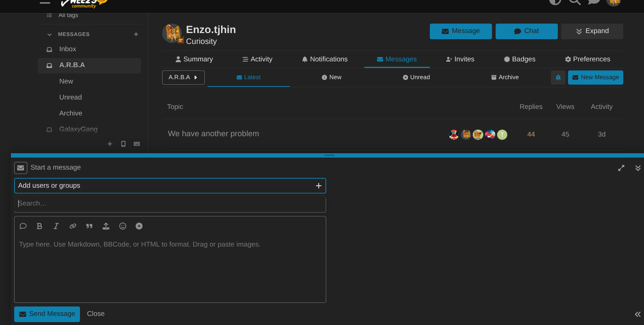Open the Add users or groups selector
The height and width of the screenshot is (325, 644).
coord(170,186)
